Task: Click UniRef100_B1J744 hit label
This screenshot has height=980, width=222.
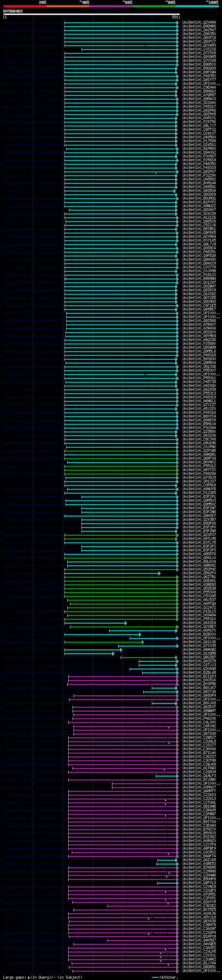Action: [199, 963]
